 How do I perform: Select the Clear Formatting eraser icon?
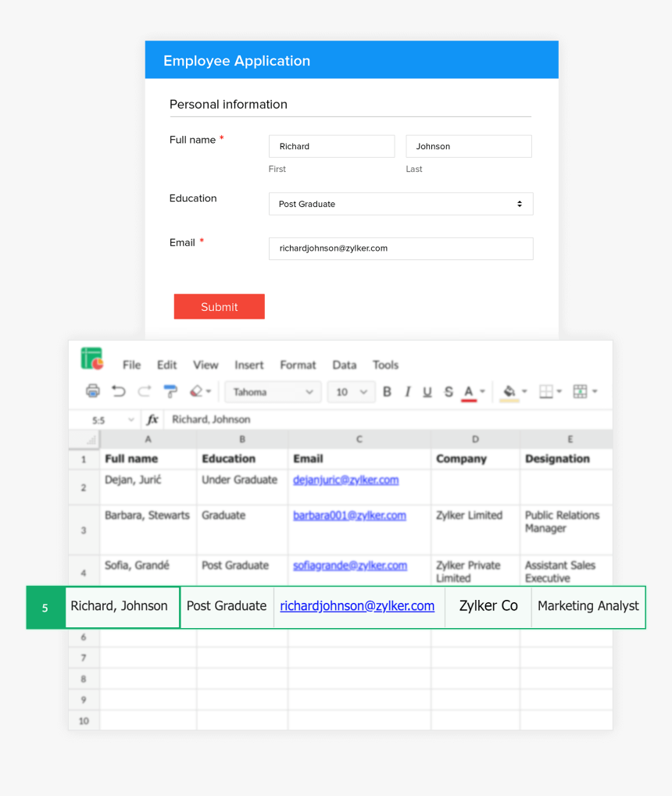[x=197, y=391]
